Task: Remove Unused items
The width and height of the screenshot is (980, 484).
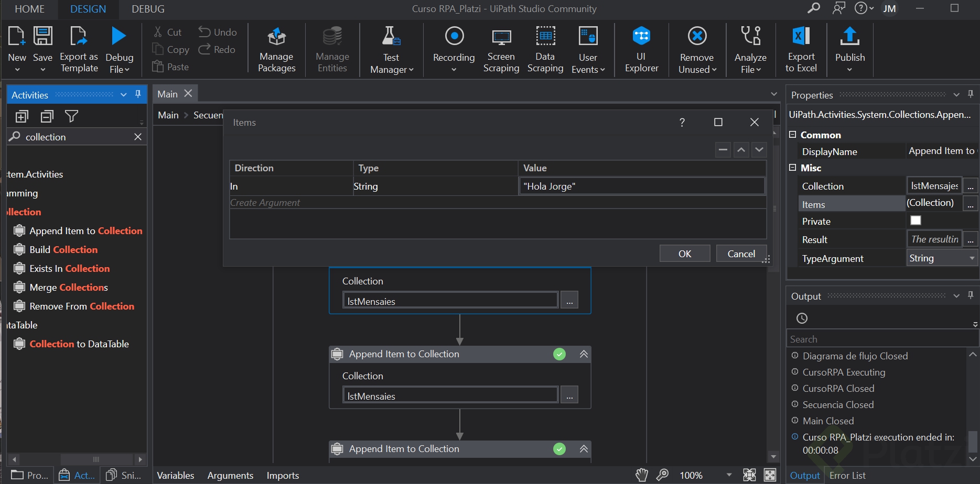Action: 697,50
